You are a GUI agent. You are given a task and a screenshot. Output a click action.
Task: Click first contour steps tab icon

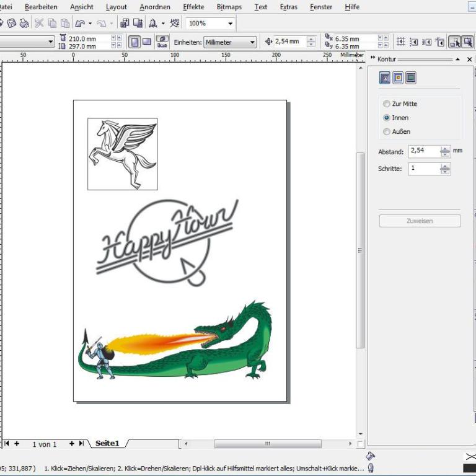click(x=385, y=78)
